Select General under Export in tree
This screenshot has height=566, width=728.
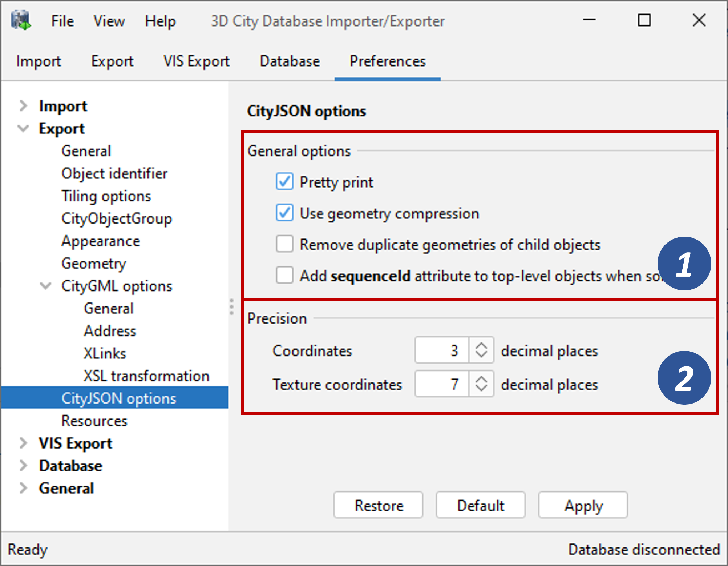(86, 151)
